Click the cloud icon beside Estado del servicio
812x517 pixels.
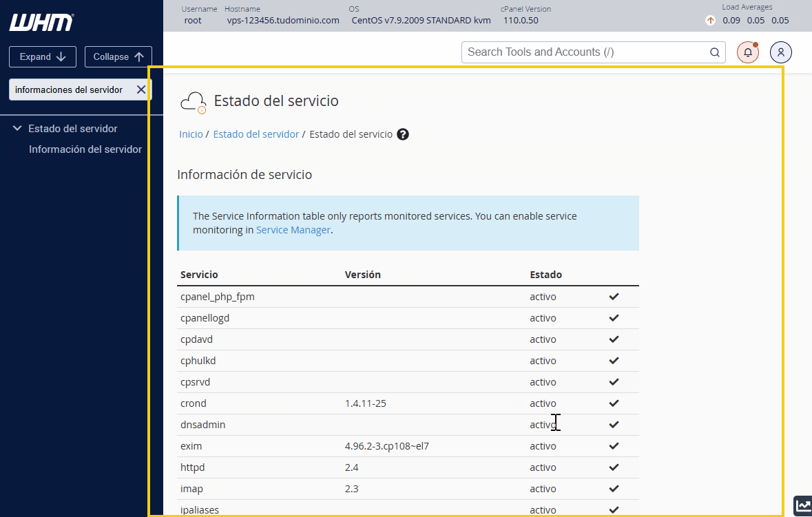click(x=193, y=101)
